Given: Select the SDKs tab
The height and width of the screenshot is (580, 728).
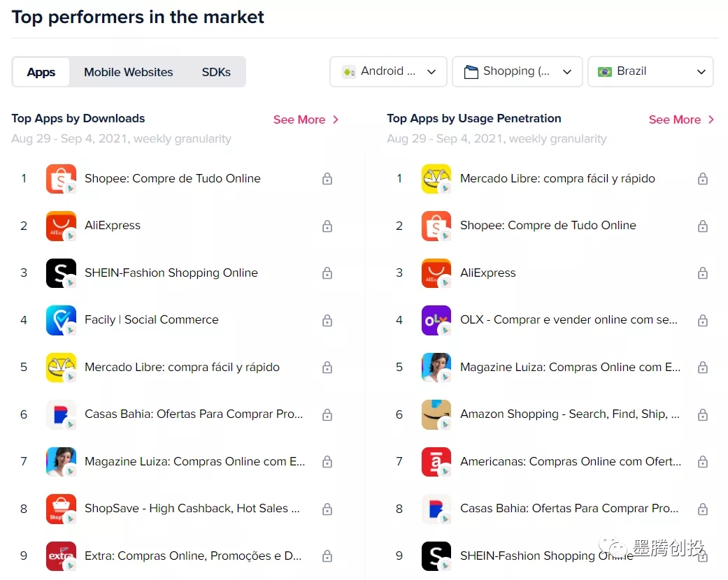Looking at the screenshot, I should (x=216, y=72).
